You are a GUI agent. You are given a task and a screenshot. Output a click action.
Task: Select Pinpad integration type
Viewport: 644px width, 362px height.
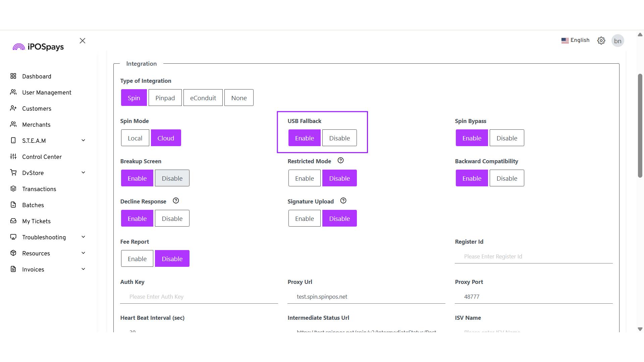point(165,98)
